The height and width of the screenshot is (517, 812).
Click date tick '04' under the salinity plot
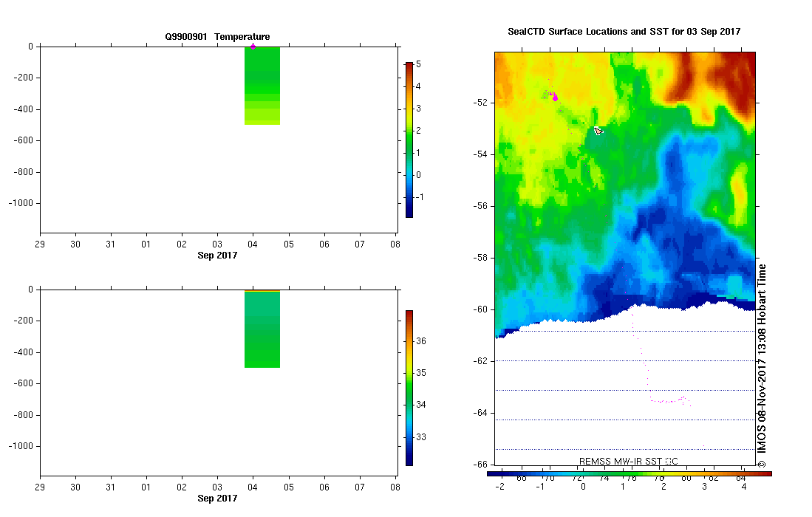pyautogui.click(x=253, y=487)
